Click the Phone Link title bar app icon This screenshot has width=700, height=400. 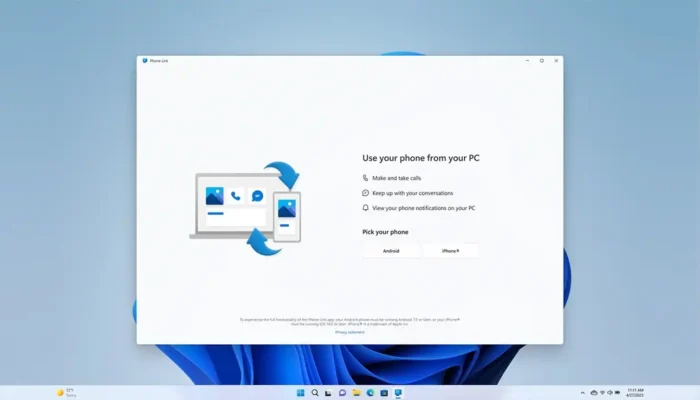[x=145, y=61]
